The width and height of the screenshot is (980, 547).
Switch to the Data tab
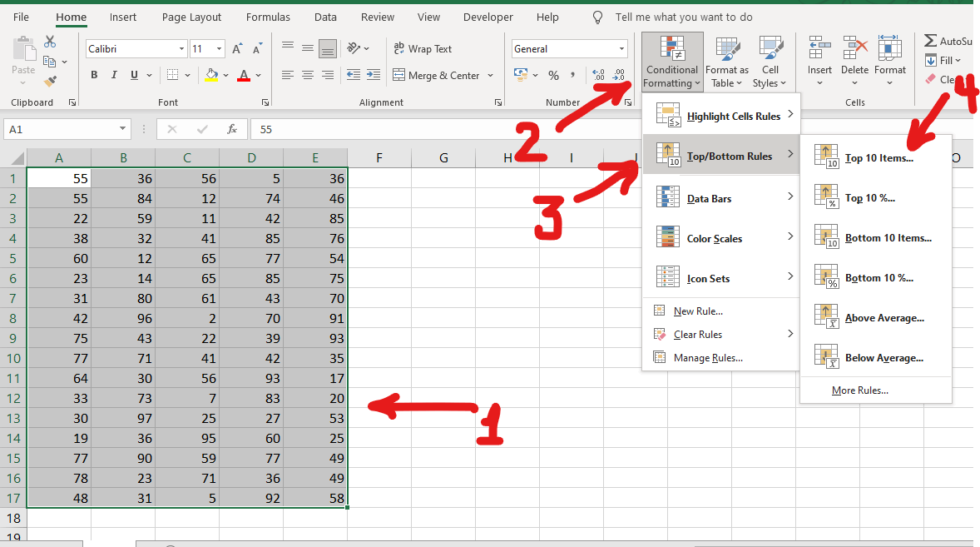[x=325, y=17]
